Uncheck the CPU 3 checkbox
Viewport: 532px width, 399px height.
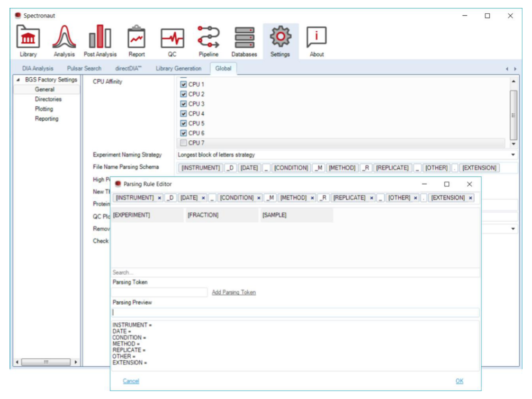click(184, 104)
